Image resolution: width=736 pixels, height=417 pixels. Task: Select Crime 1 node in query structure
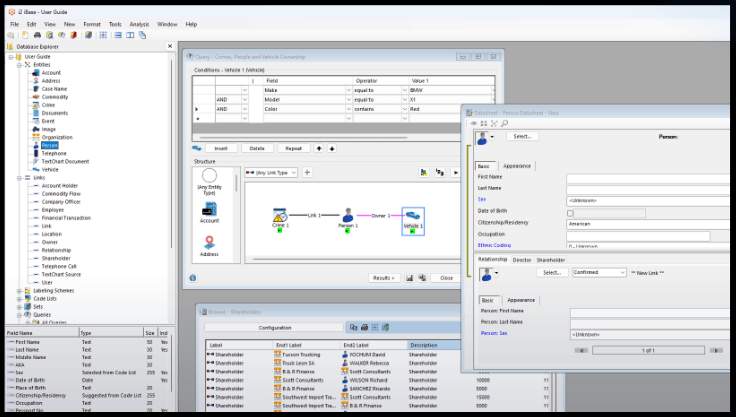coord(280,219)
